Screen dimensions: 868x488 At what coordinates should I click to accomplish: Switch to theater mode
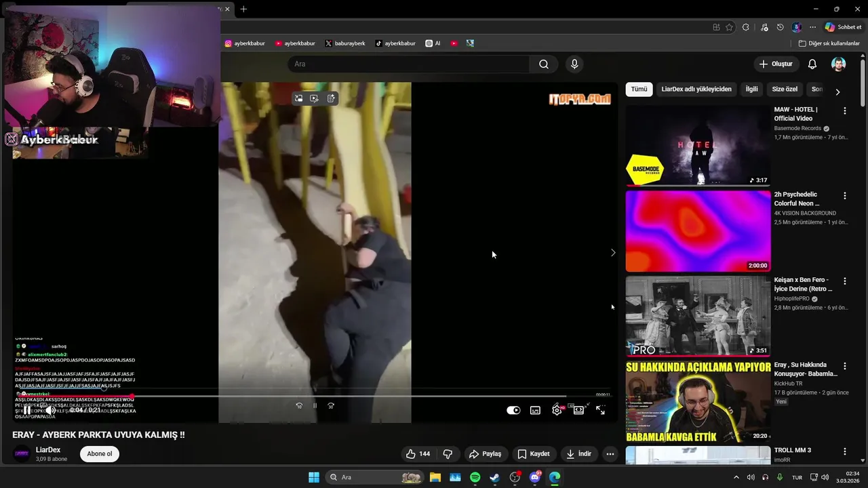[578, 410]
